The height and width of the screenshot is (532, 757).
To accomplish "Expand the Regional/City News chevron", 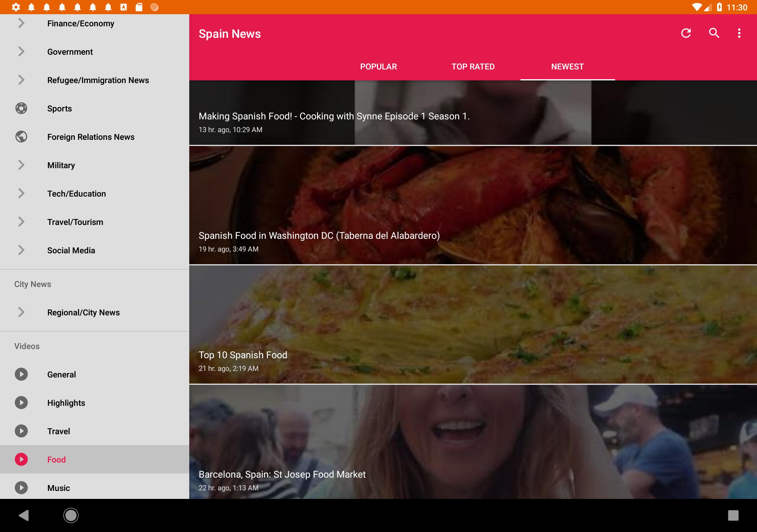I will (x=21, y=312).
